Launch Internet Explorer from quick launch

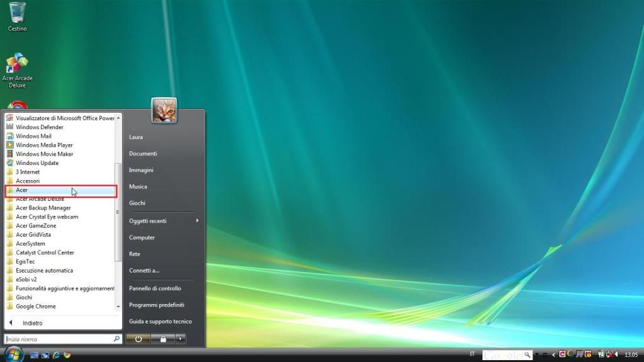[x=56, y=355]
